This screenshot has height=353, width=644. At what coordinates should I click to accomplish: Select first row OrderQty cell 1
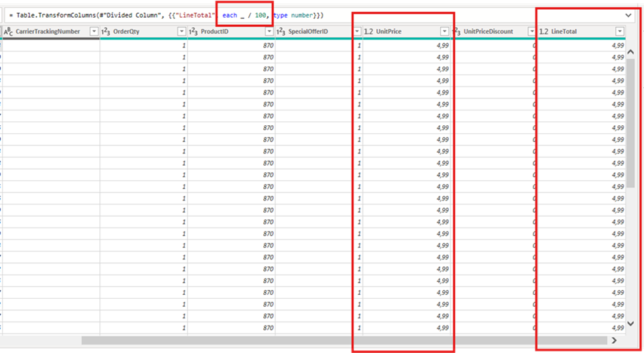(x=144, y=46)
